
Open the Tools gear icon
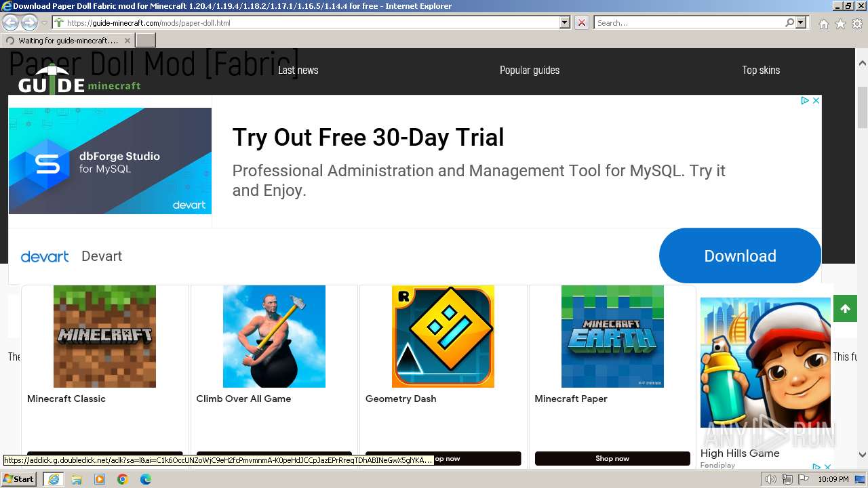pyautogui.click(x=857, y=24)
